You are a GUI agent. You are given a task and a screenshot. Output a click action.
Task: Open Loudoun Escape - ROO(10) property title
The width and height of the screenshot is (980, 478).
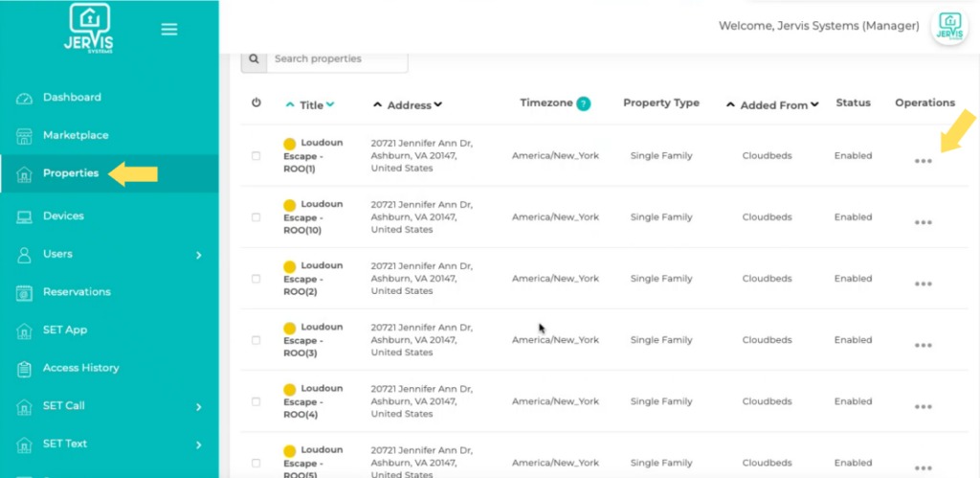(x=313, y=217)
